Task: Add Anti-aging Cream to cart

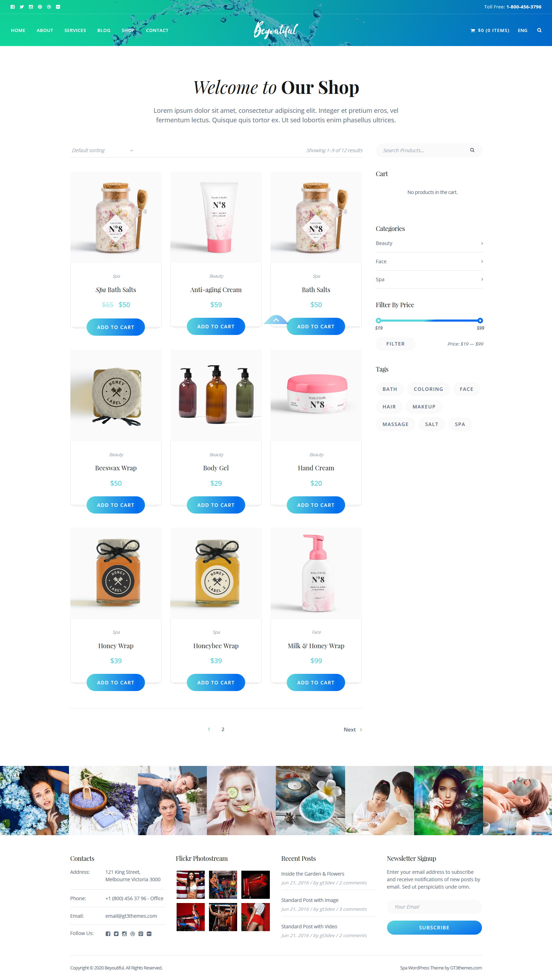Action: (x=216, y=327)
